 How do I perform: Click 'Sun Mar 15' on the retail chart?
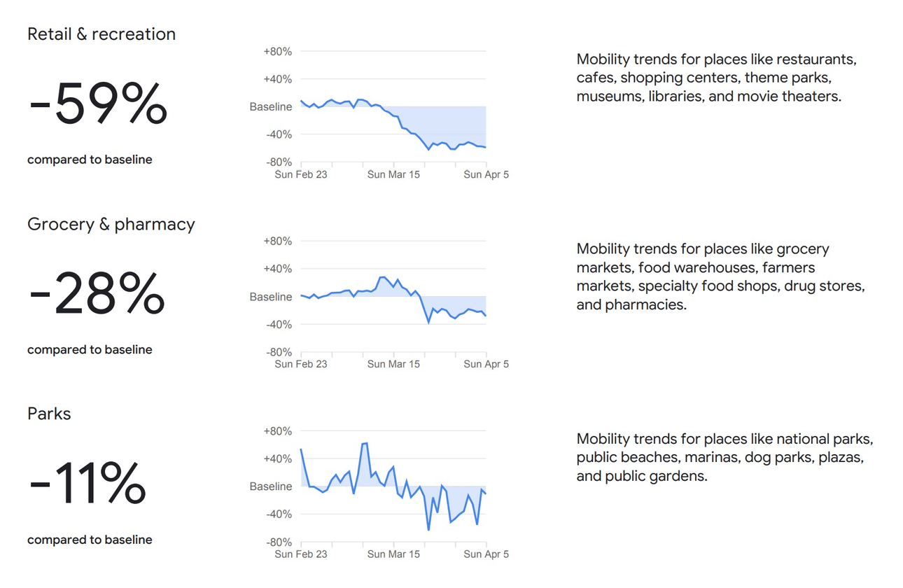tap(393, 174)
